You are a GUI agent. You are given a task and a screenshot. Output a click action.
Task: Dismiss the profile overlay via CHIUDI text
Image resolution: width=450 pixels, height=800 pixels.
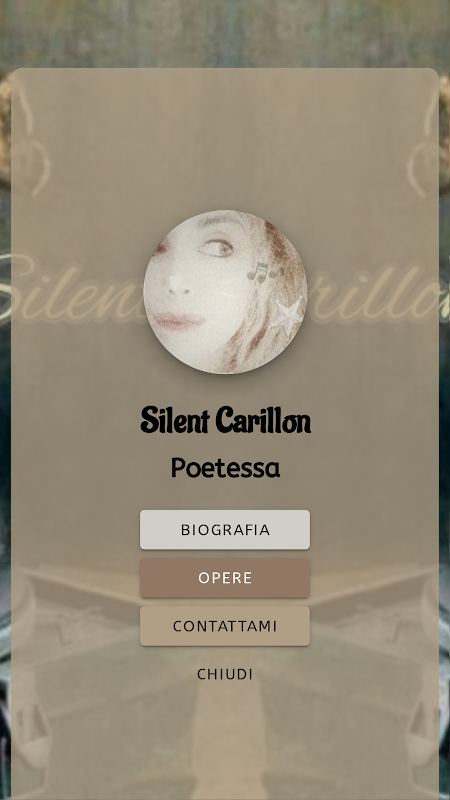pos(225,674)
